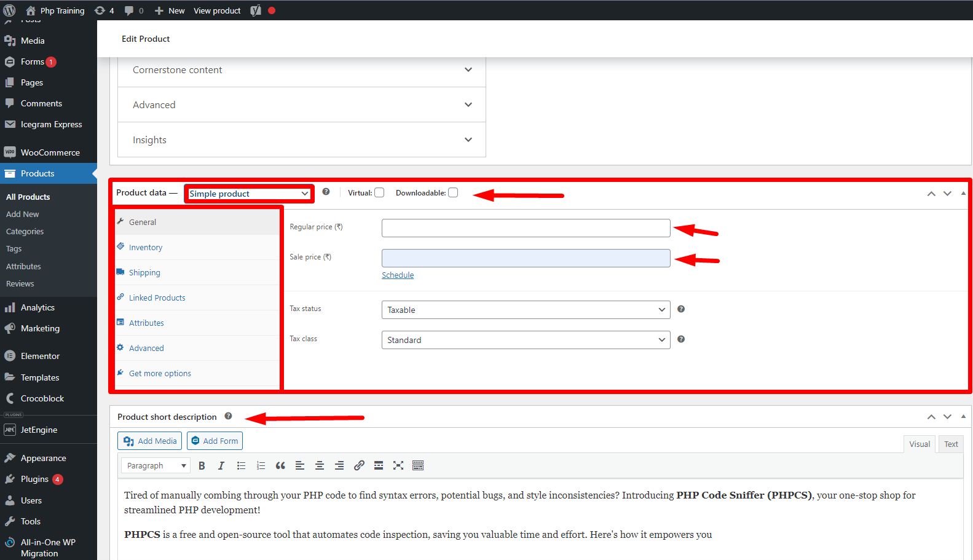Expand the Cornerstone content section
Viewport: 973px width, 560px height.
[x=301, y=70]
